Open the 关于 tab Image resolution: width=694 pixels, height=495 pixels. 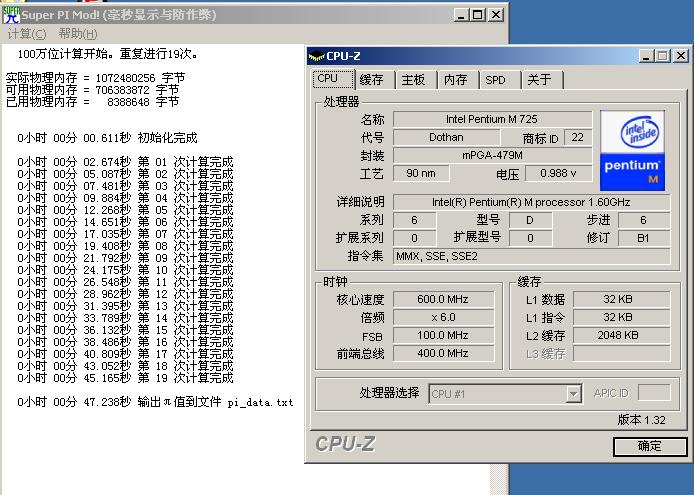click(x=539, y=80)
